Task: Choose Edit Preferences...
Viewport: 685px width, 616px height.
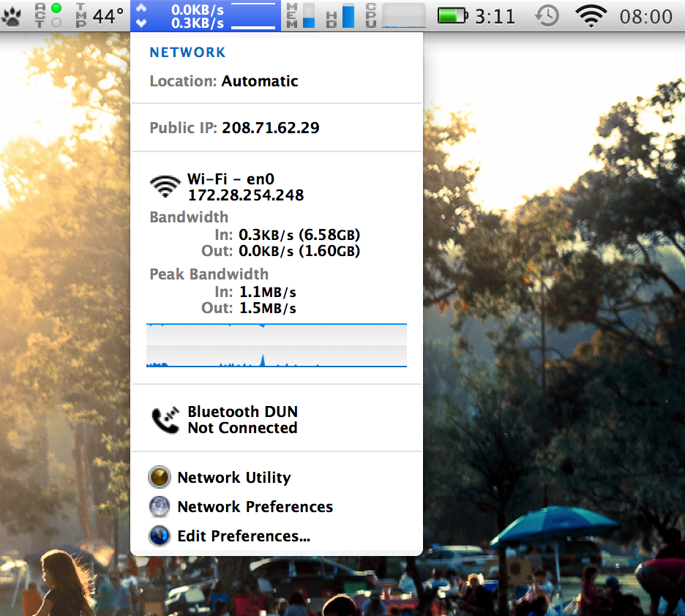Action: click(x=244, y=536)
